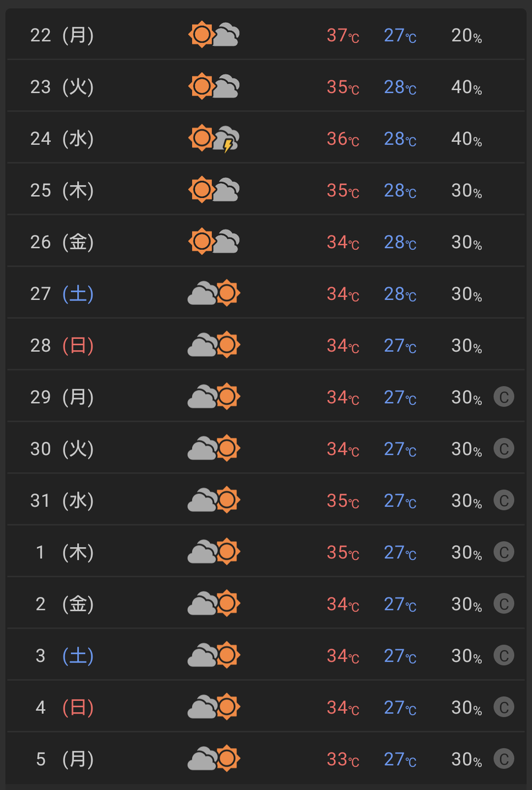Open the 30 (火) daily forecast row

click(x=265, y=449)
